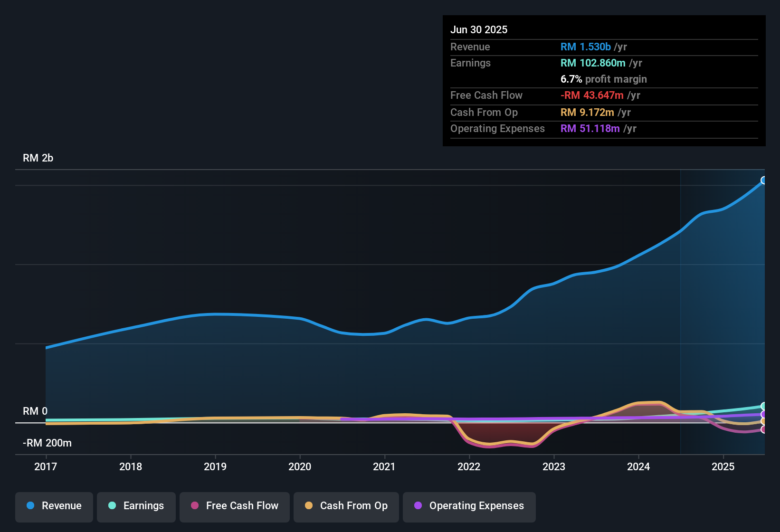Click the RM 9.172m cash from op value

pos(587,112)
